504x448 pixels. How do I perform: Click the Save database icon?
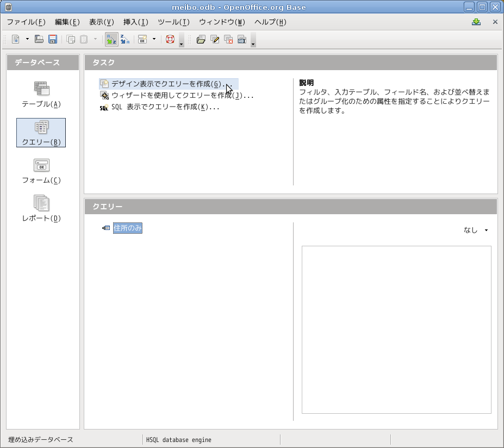[53, 39]
